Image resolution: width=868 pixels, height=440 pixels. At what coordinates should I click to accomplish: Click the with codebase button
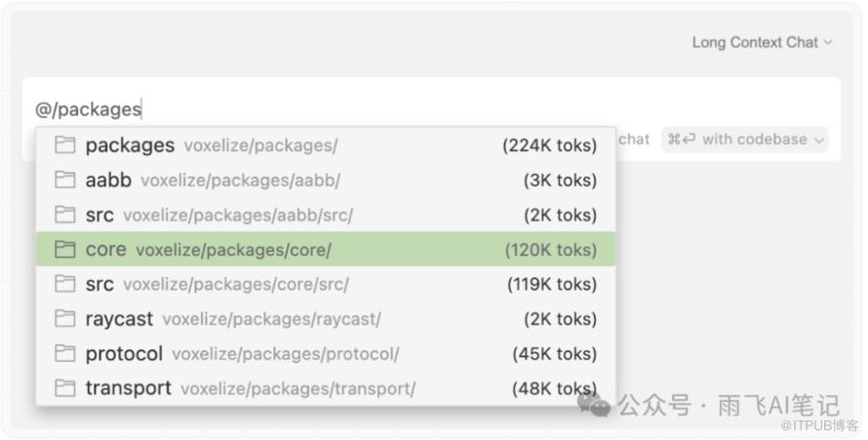744,140
